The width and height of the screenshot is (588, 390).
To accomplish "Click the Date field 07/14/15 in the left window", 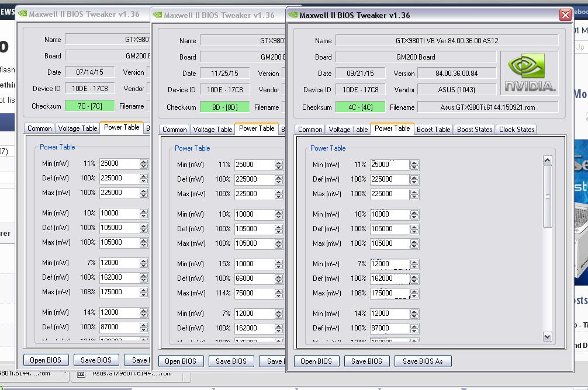I will 89,72.
